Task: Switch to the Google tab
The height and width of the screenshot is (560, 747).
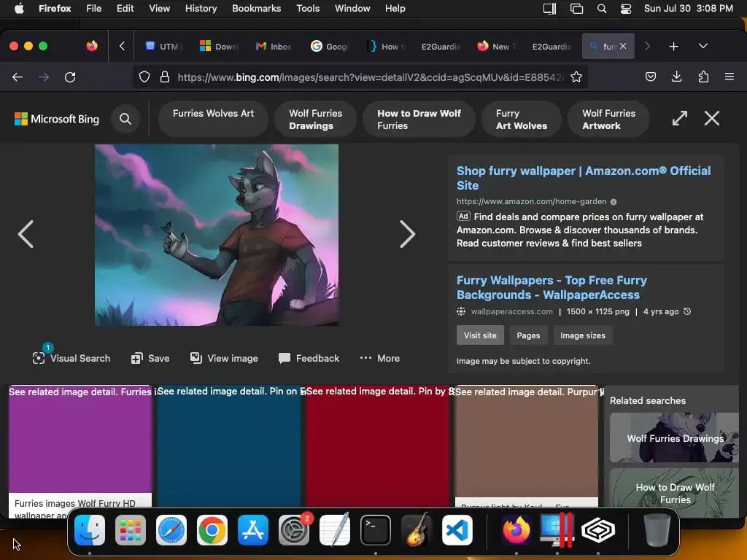Action: [x=330, y=46]
